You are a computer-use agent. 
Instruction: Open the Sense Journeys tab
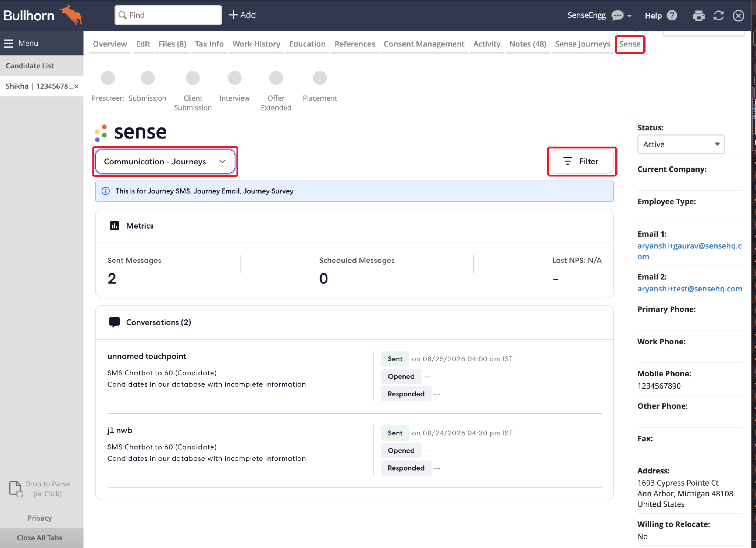(x=583, y=44)
